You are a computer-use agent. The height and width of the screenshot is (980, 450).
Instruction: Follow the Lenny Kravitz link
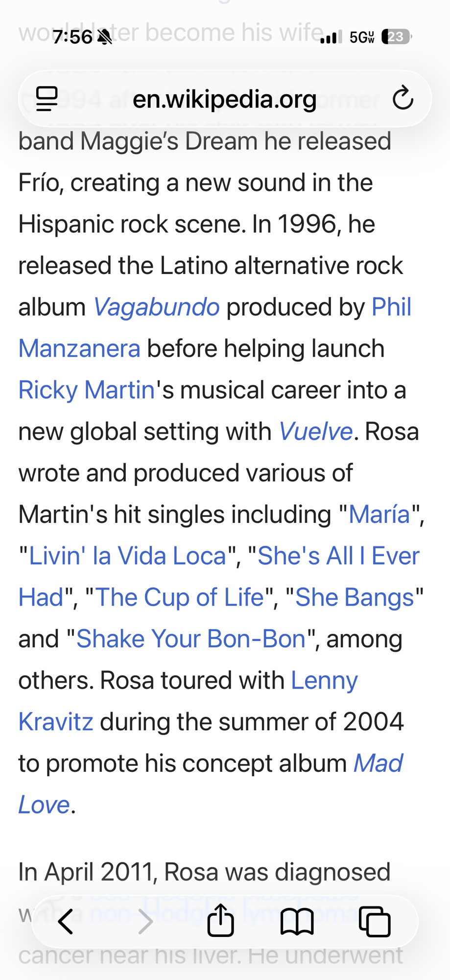pos(324,681)
